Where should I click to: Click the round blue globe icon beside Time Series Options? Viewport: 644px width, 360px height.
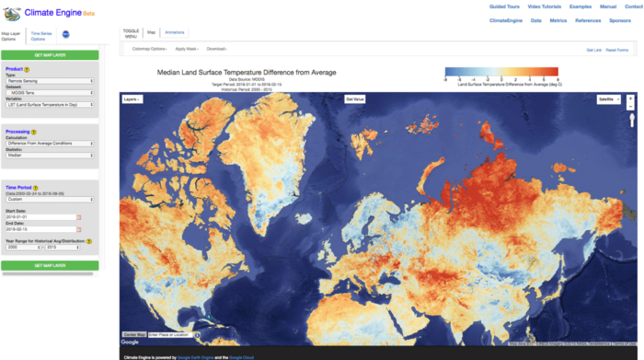click(x=65, y=34)
